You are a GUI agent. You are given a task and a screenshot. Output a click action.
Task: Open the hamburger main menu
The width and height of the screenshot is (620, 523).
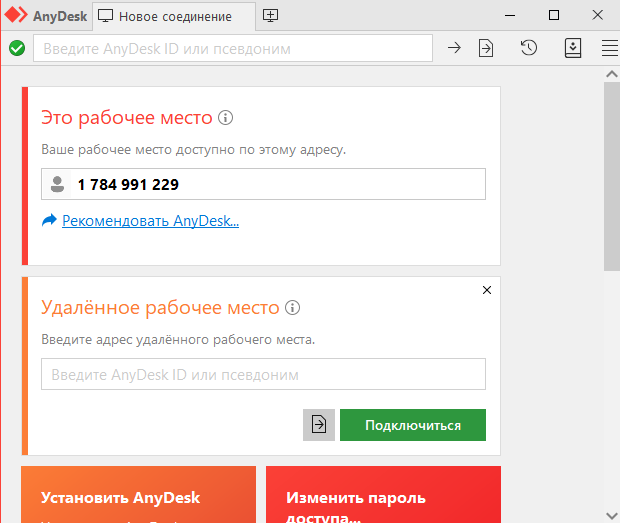(610, 48)
